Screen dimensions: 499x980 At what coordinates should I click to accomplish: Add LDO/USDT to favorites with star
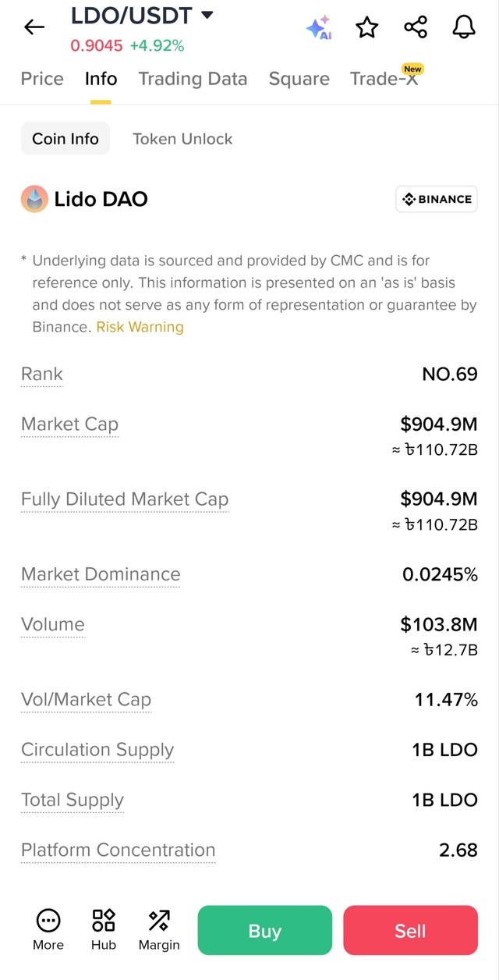point(366,28)
